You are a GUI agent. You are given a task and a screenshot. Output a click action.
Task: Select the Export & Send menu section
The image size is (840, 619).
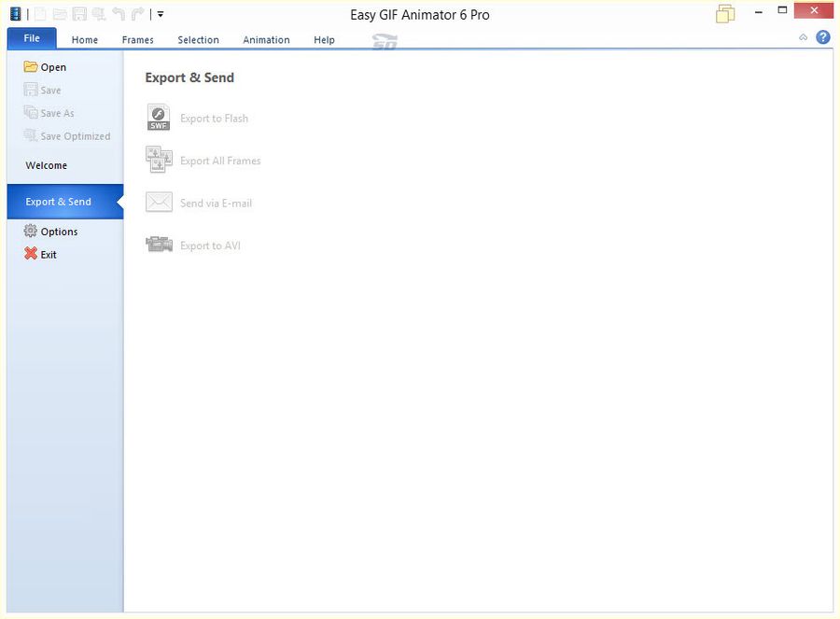pos(64,202)
